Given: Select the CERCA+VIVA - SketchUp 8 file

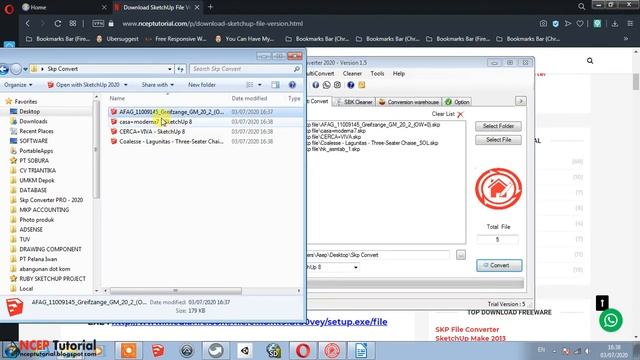Looking at the screenshot, I should point(152,131).
